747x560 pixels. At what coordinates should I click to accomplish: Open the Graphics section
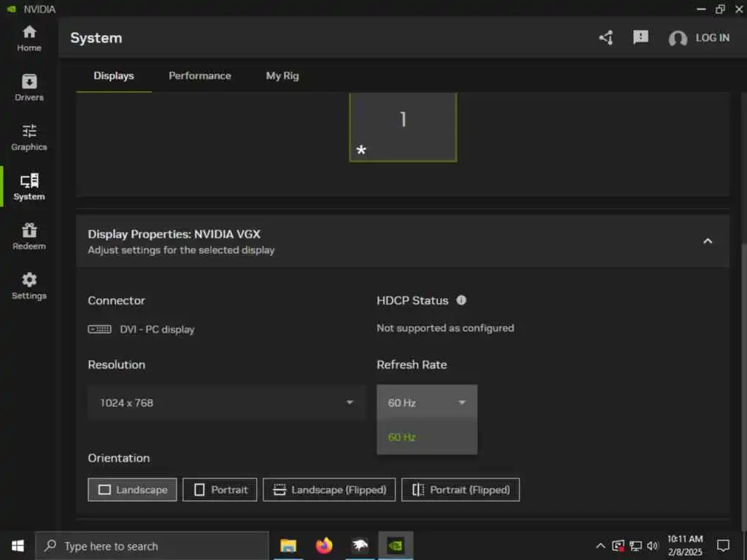pyautogui.click(x=29, y=138)
